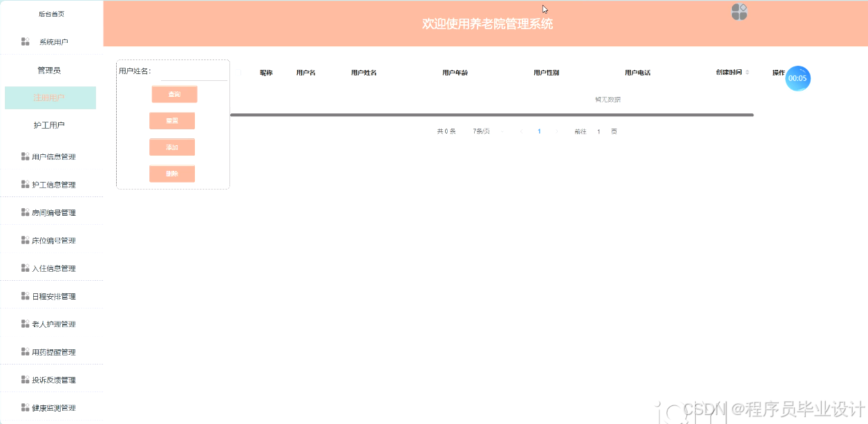868x424 pixels.
Task: Click the 入住信息管理 menu icon
Action: pyautogui.click(x=26, y=268)
